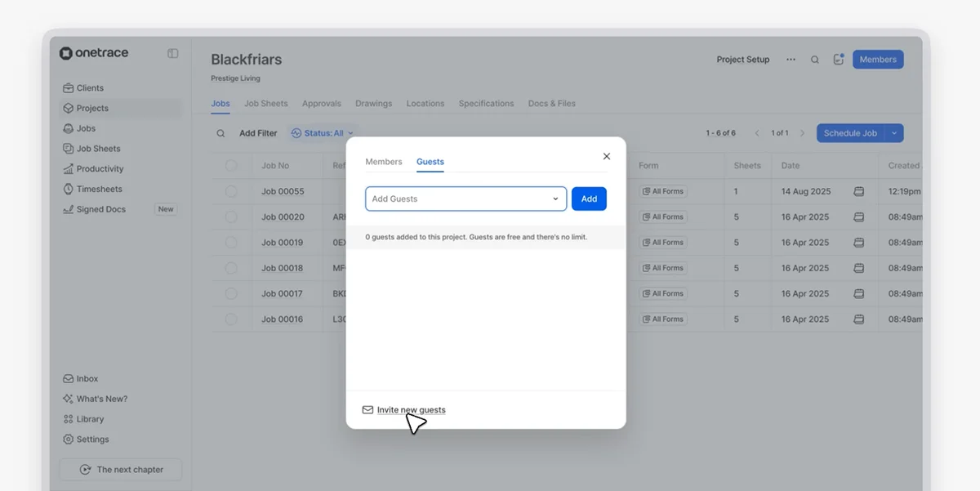Click the All Forms tag for Job 00018
This screenshot has width=980, height=491.
(x=662, y=268)
